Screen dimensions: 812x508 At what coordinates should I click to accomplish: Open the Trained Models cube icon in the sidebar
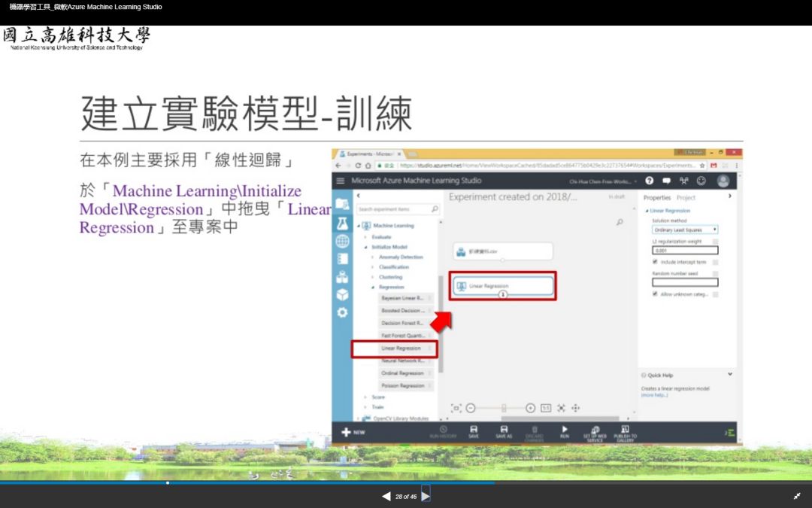click(x=342, y=294)
